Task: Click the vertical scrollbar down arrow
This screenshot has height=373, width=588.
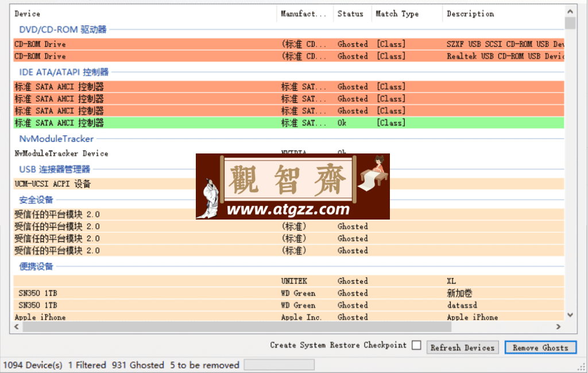Action: [x=570, y=315]
